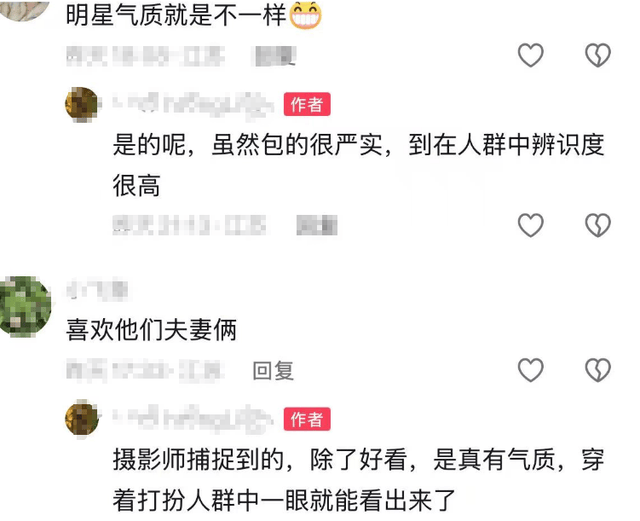
Task: Dislike the 明星气质就是不一样 comment
Action: tap(598, 55)
